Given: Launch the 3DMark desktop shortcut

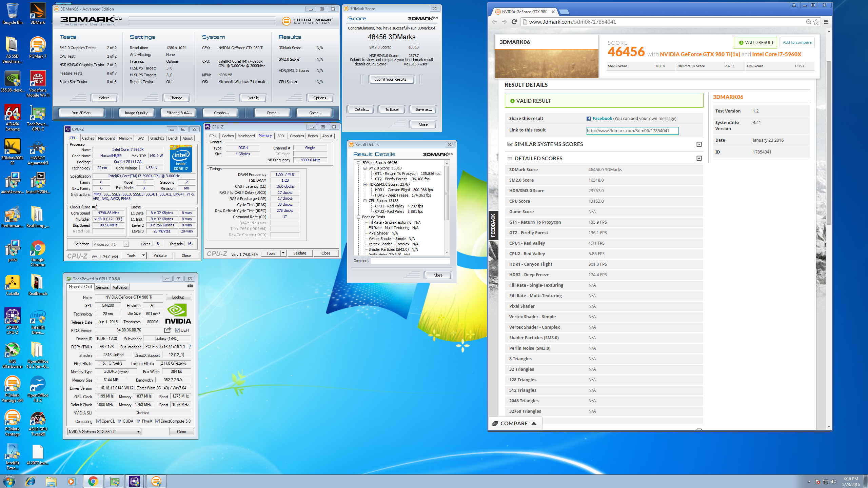Looking at the screenshot, I should pyautogui.click(x=38, y=14).
